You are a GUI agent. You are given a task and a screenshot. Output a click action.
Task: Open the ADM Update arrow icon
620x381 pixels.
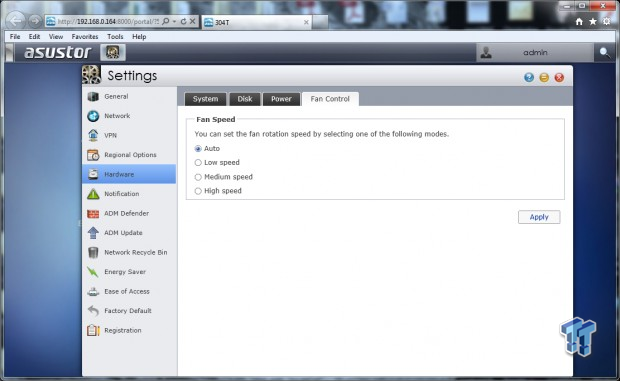tap(93, 233)
